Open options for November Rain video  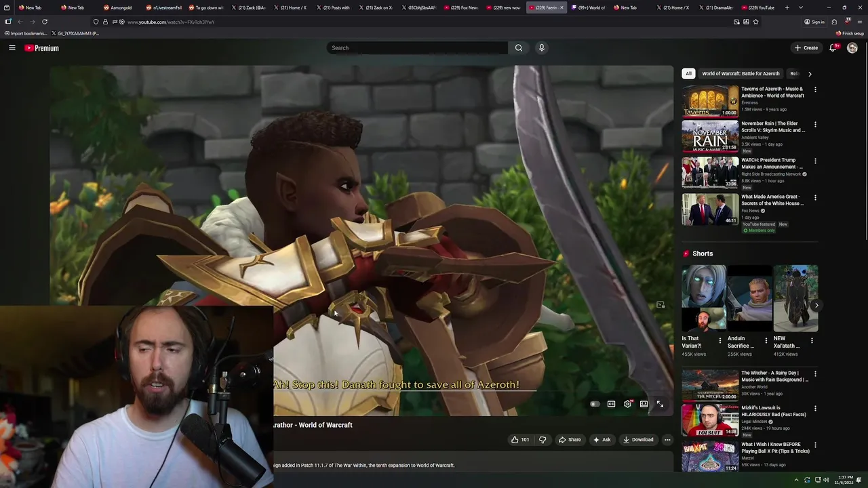pyautogui.click(x=815, y=125)
